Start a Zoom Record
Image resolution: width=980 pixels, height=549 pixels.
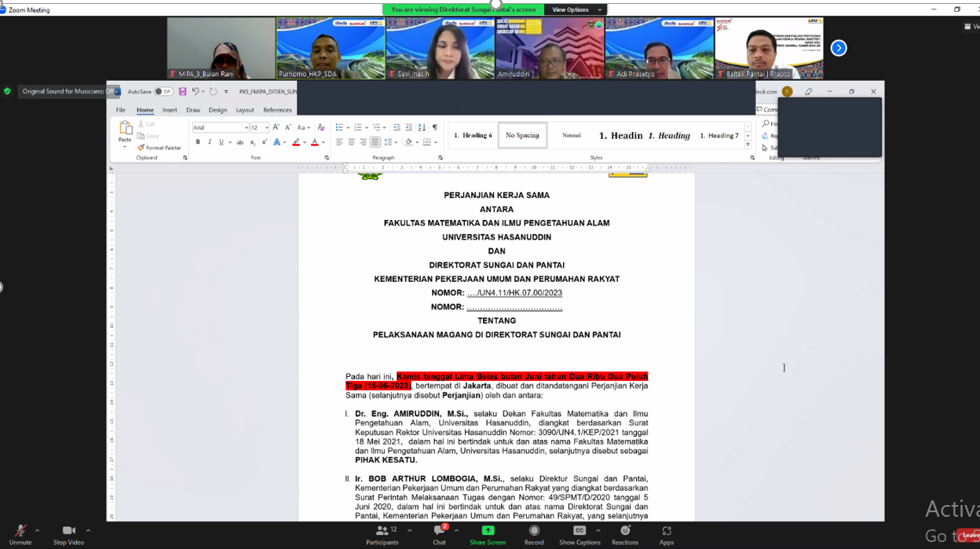coord(534,537)
